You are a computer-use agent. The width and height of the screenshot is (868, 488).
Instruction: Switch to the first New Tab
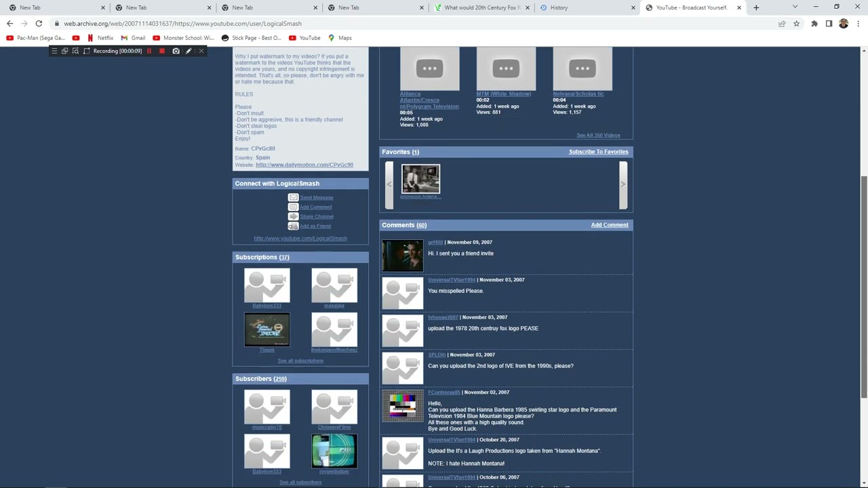56,7
